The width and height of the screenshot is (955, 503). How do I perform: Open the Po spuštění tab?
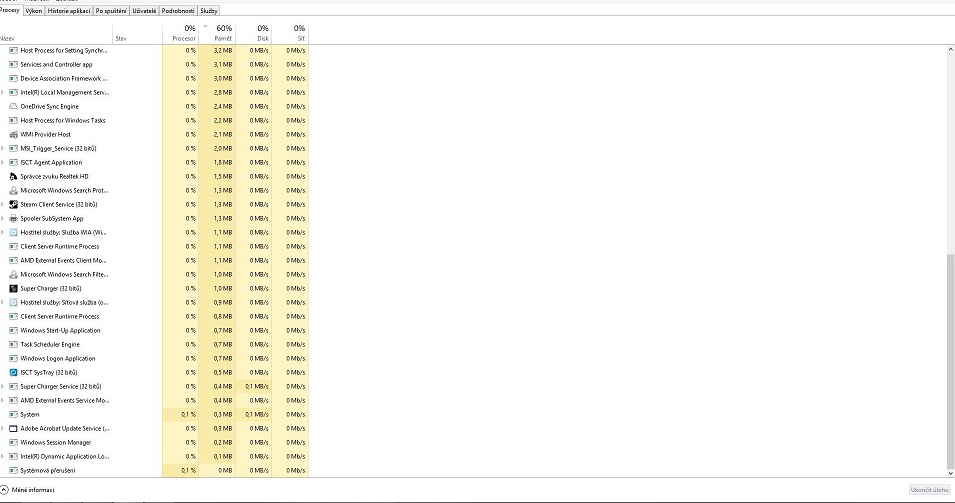point(111,11)
